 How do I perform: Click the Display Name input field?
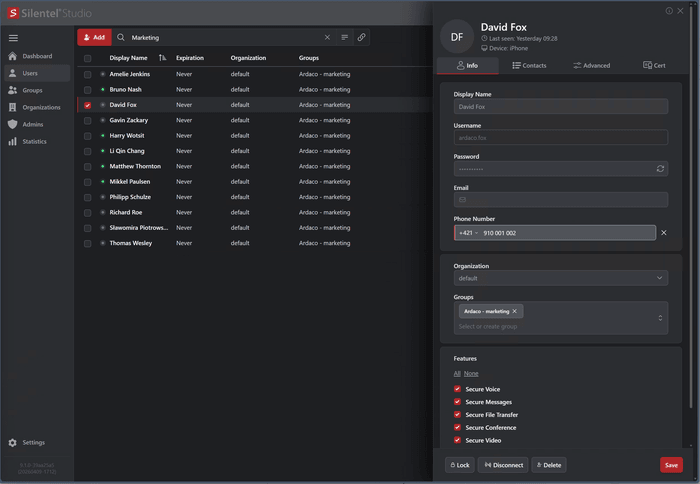[x=561, y=107]
